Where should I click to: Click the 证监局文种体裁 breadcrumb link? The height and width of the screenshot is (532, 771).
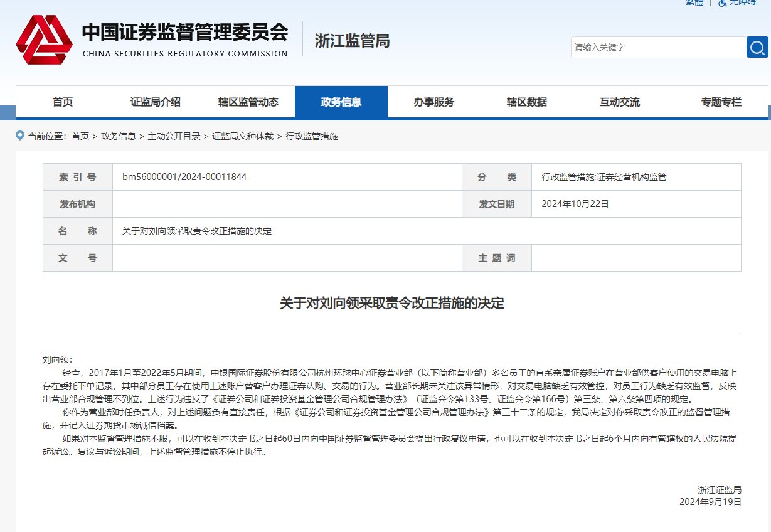[x=243, y=136]
